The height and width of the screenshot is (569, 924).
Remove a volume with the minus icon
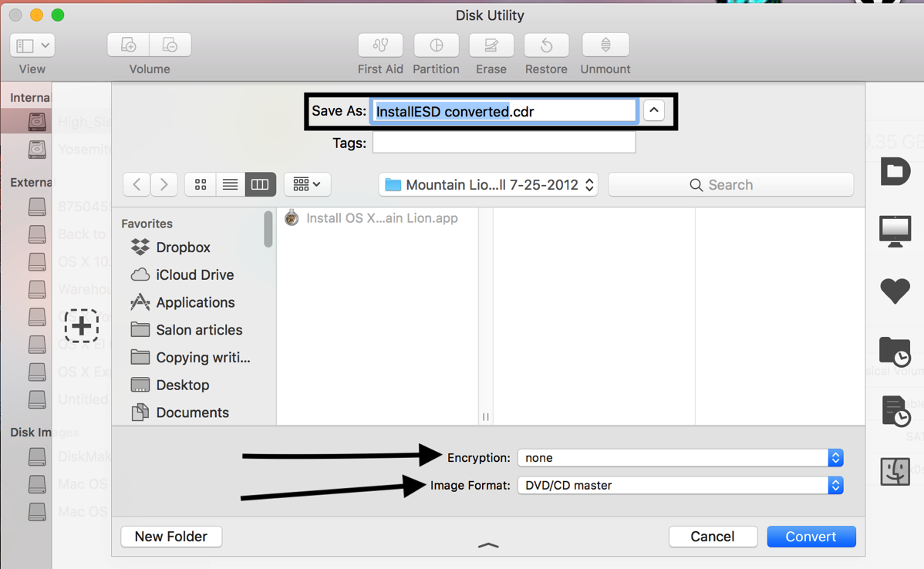click(170, 45)
